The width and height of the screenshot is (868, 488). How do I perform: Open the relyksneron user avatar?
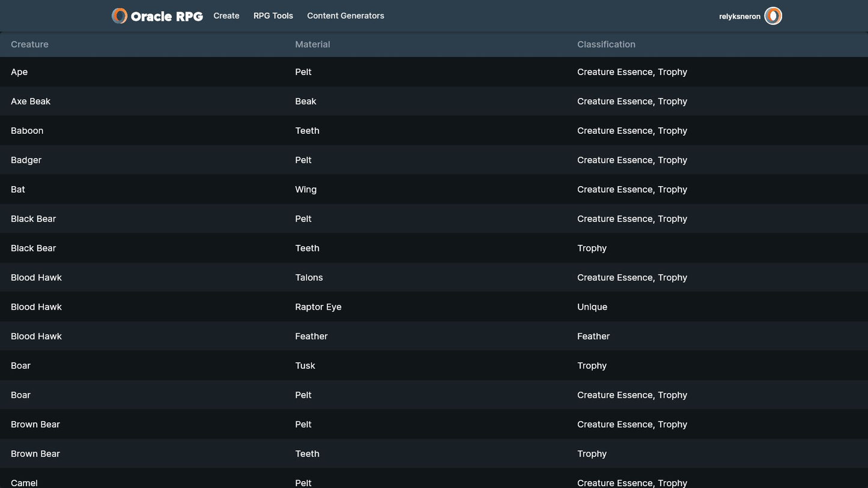(x=772, y=16)
